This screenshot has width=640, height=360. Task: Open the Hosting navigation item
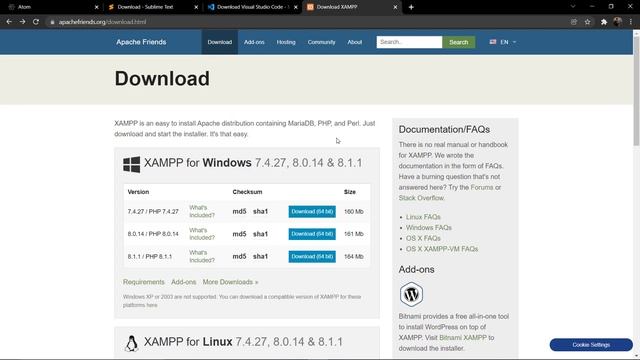click(286, 42)
